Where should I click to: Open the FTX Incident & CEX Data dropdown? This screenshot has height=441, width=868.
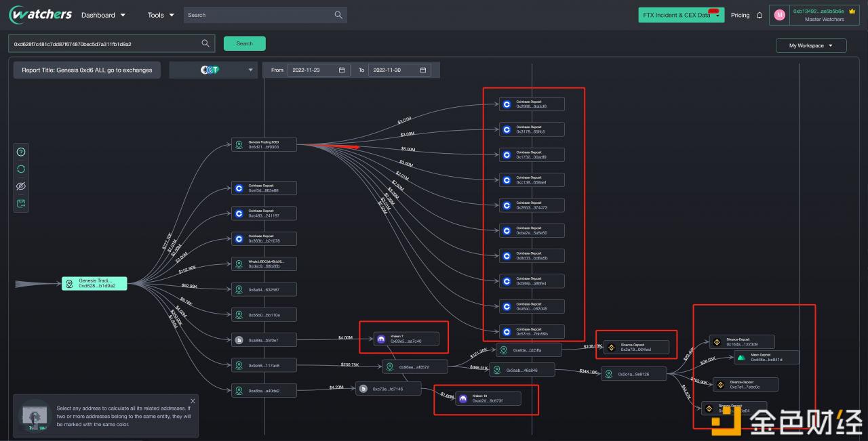point(682,15)
